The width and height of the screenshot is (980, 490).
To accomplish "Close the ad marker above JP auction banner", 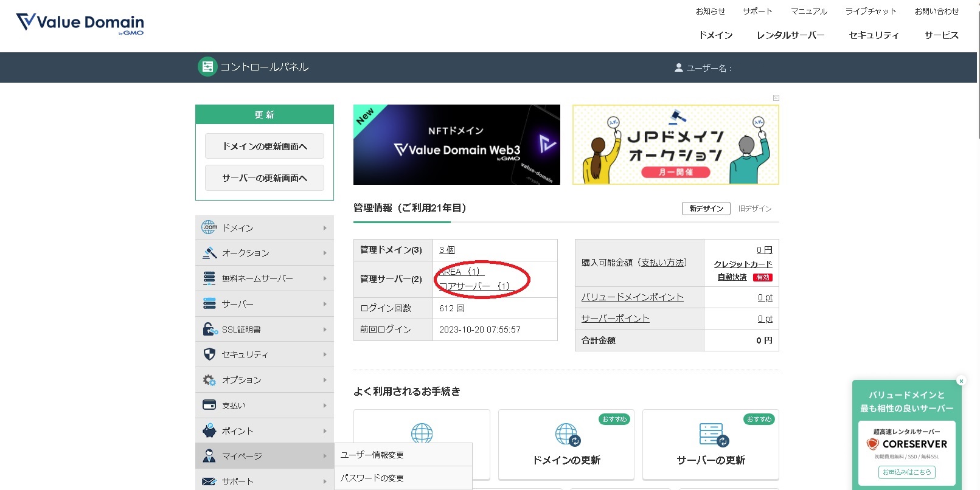I will [776, 98].
